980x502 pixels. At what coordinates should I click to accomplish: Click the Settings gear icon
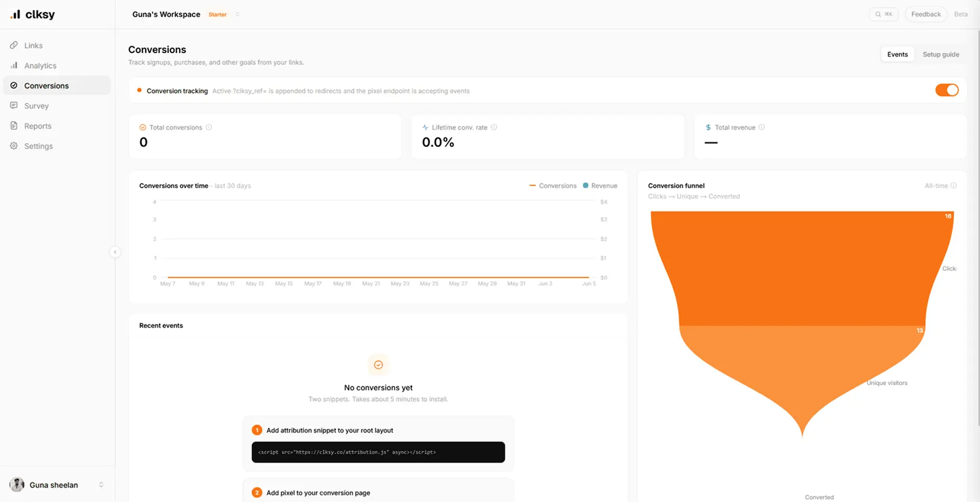pyautogui.click(x=14, y=146)
